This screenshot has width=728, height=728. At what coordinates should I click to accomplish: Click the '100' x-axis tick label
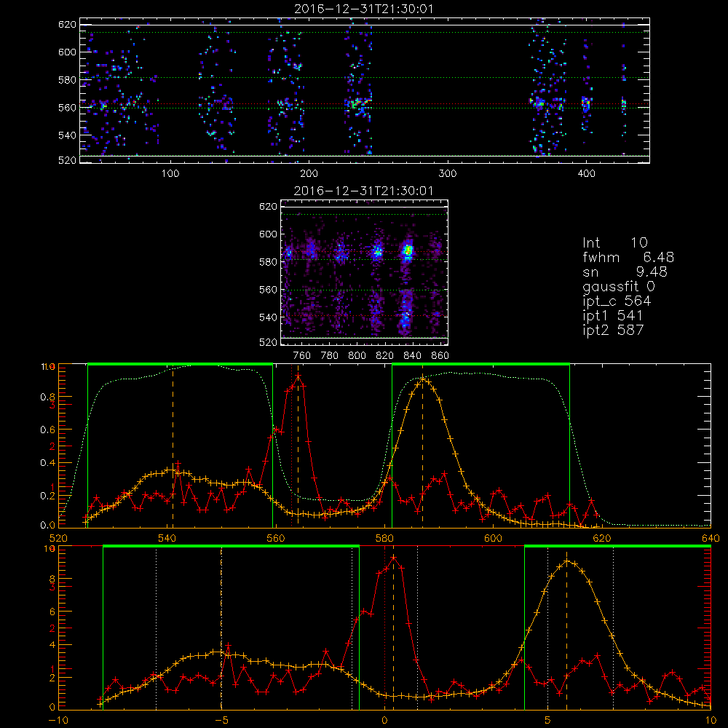pyautogui.click(x=170, y=174)
